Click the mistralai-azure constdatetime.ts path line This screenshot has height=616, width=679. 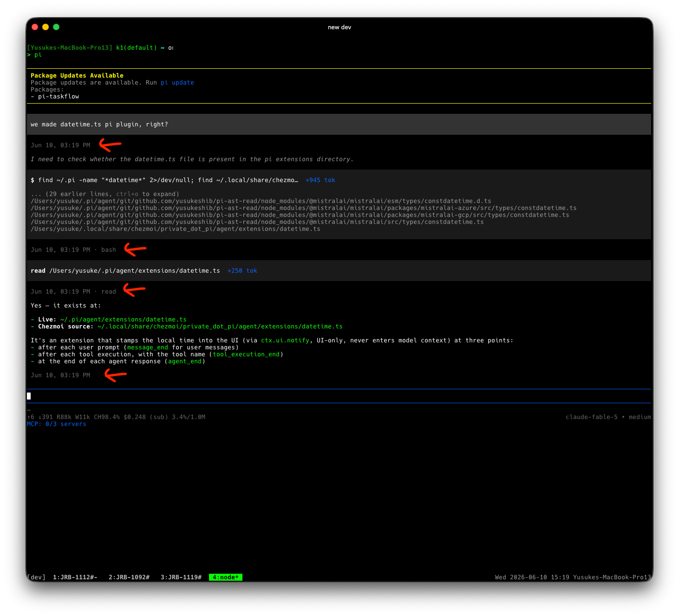tap(304, 208)
